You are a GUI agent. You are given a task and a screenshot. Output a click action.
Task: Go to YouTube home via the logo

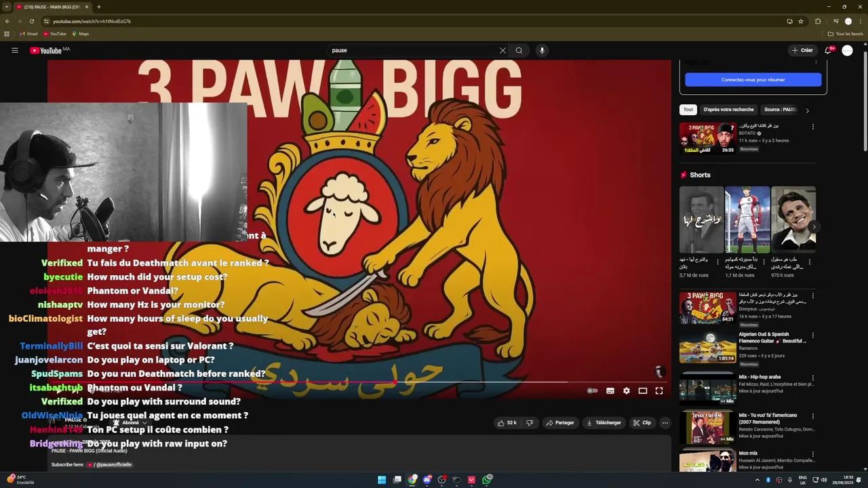(x=45, y=50)
